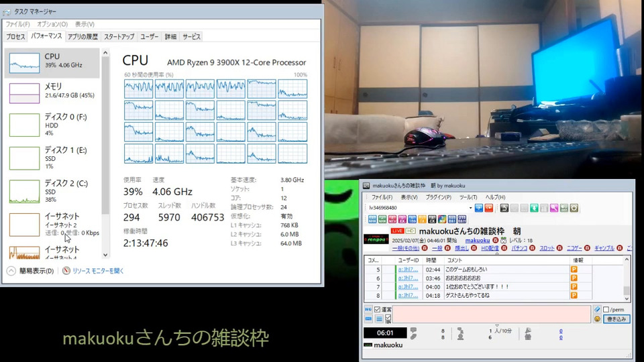Switch to the プロセス tab
644x362 pixels.
pyautogui.click(x=15, y=36)
